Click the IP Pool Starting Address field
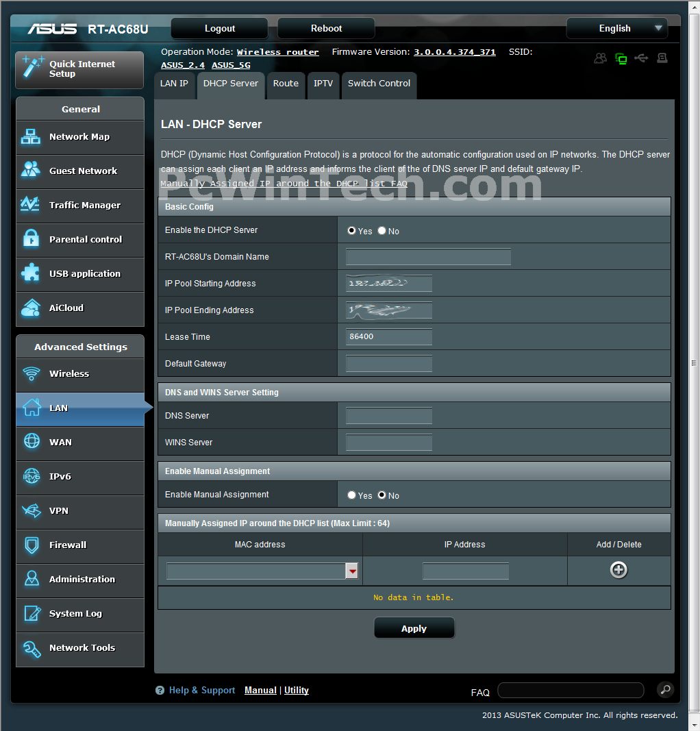This screenshot has width=700, height=731. pos(388,283)
